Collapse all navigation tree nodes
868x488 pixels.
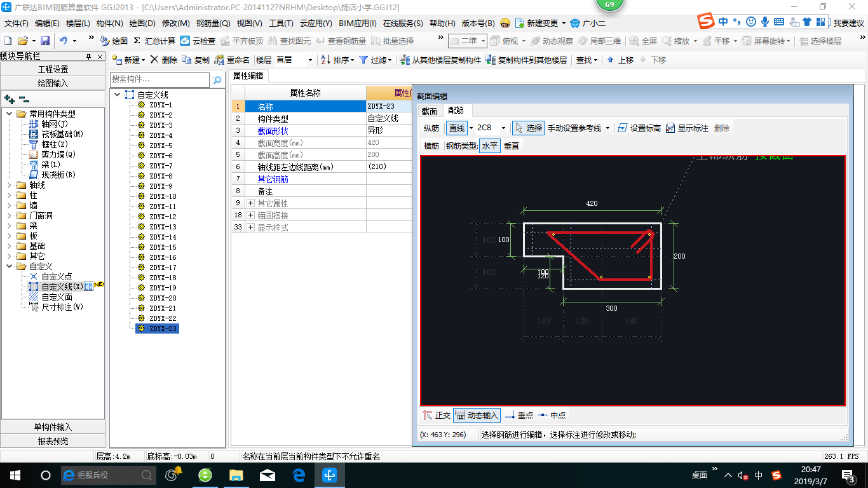24,99
